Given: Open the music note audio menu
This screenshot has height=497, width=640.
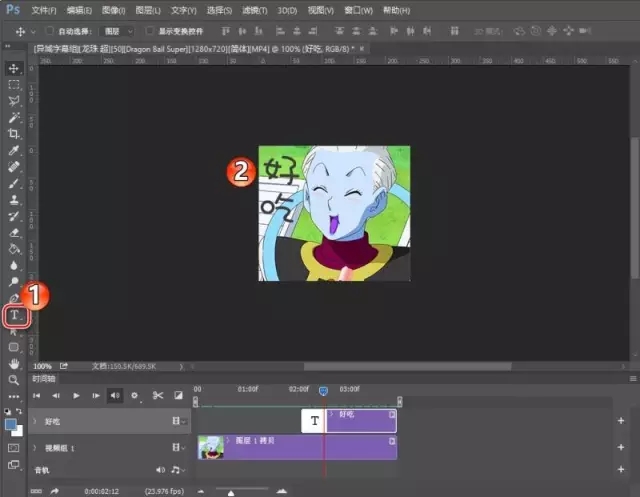Looking at the screenshot, I should [178, 470].
